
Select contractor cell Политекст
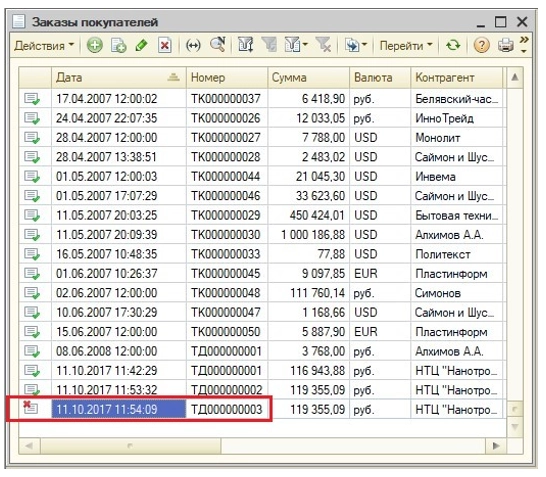457,254
